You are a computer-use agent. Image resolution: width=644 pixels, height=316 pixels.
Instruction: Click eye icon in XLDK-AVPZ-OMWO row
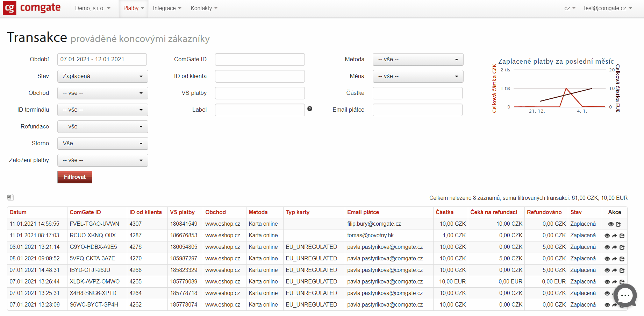pyautogui.click(x=607, y=282)
